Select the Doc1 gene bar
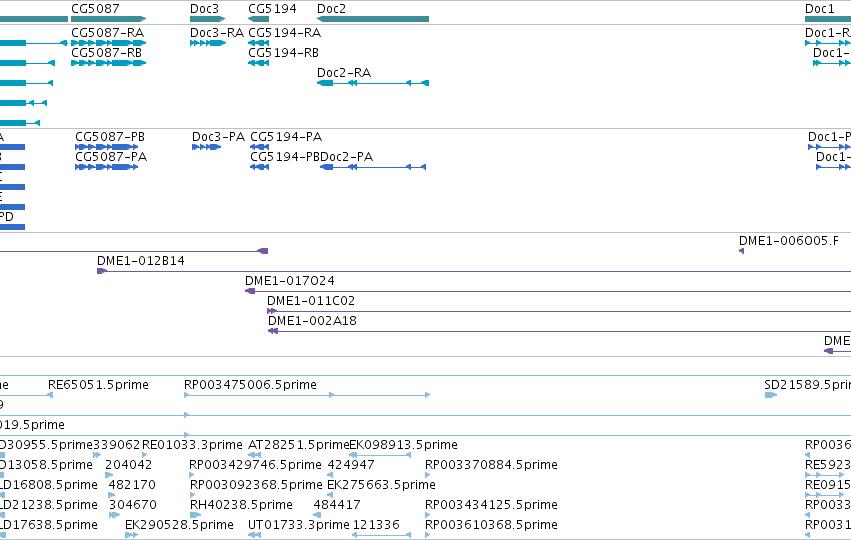Screen dimensions: 851x540 [x=828, y=19]
